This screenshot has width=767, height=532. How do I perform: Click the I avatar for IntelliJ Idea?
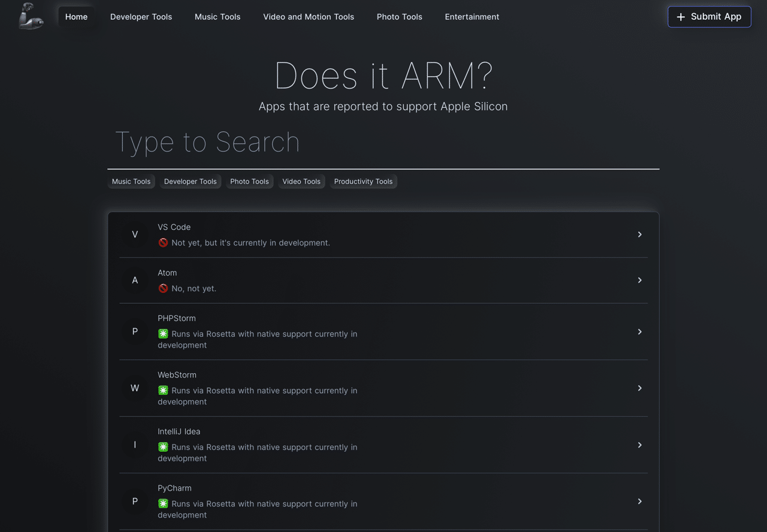pyautogui.click(x=135, y=445)
